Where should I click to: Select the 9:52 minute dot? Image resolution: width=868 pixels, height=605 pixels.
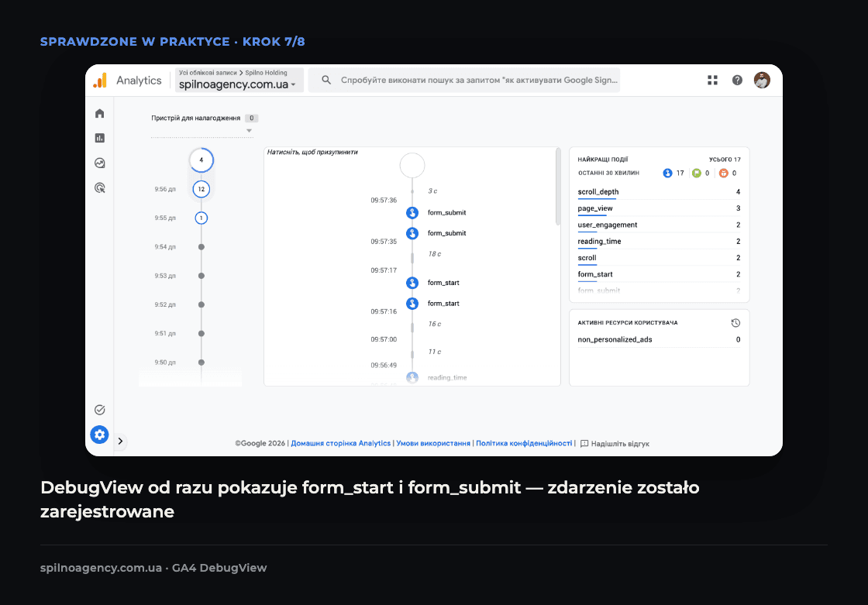tap(201, 304)
